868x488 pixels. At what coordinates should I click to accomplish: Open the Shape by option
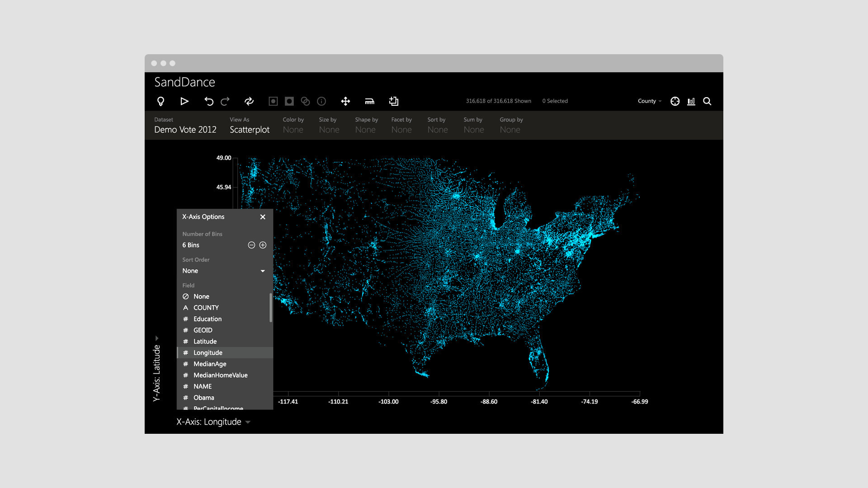click(x=366, y=125)
